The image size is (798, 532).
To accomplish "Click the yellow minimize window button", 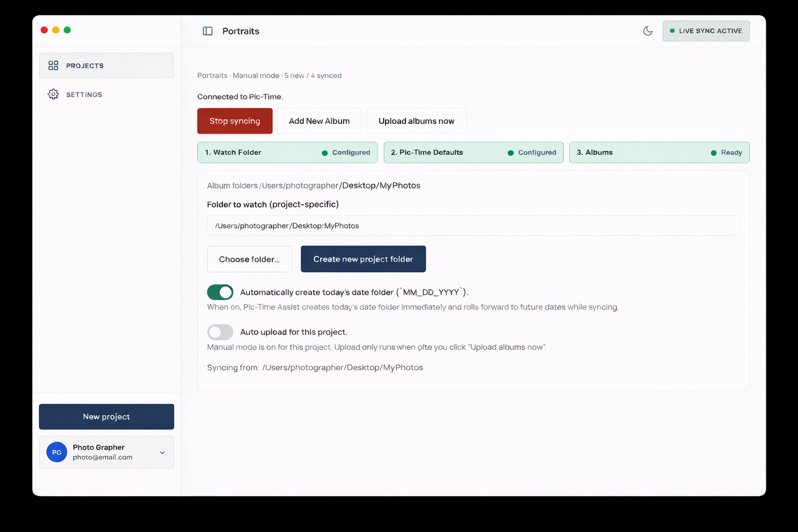I will click(x=56, y=30).
